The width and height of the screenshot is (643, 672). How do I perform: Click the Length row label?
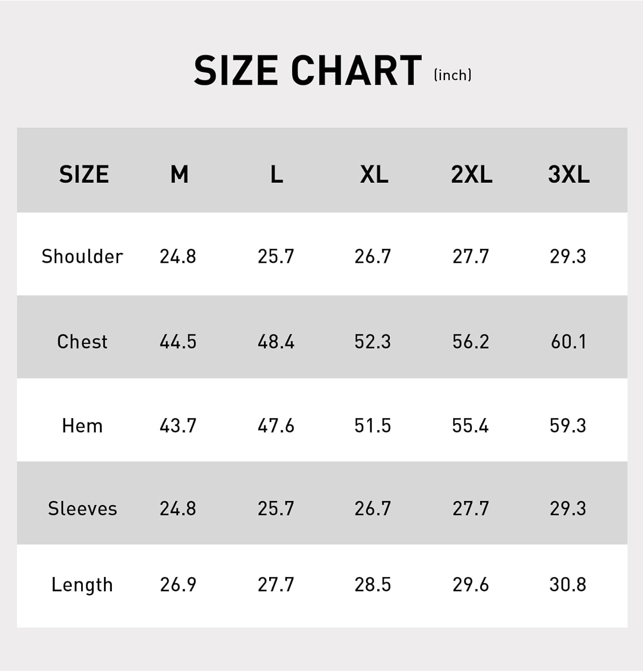pyautogui.click(x=82, y=585)
